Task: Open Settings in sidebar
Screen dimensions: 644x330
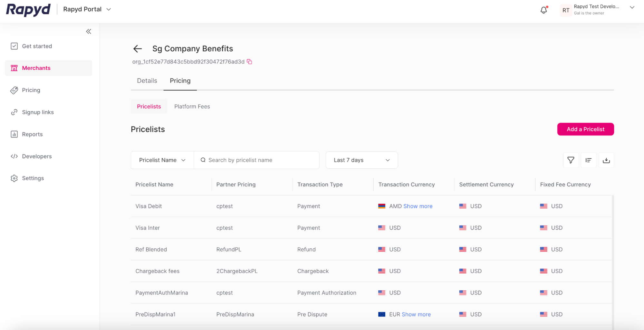Action: [49, 178]
